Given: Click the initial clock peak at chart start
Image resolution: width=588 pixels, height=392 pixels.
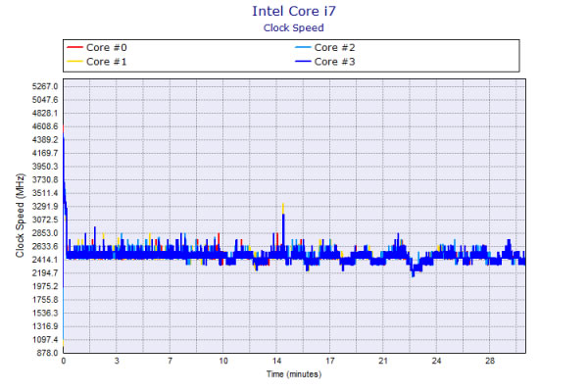Looking at the screenshot, I should [64, 127].
